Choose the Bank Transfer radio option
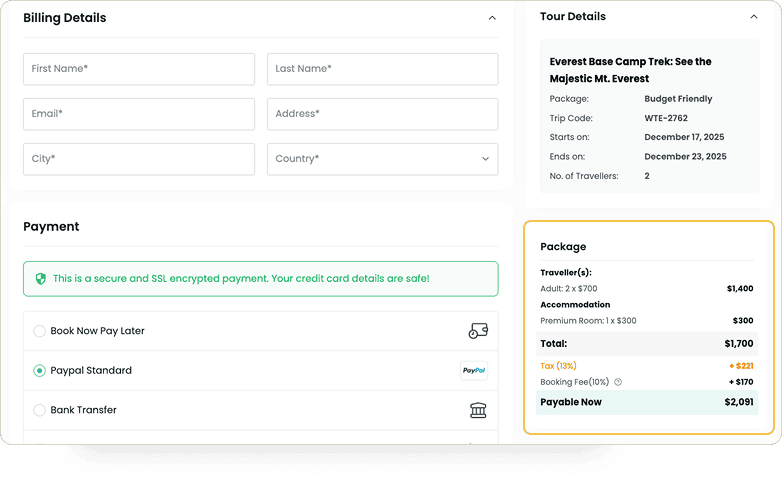Image resolution: width=782 pixels, height=479 pixels. coord(39,410)
